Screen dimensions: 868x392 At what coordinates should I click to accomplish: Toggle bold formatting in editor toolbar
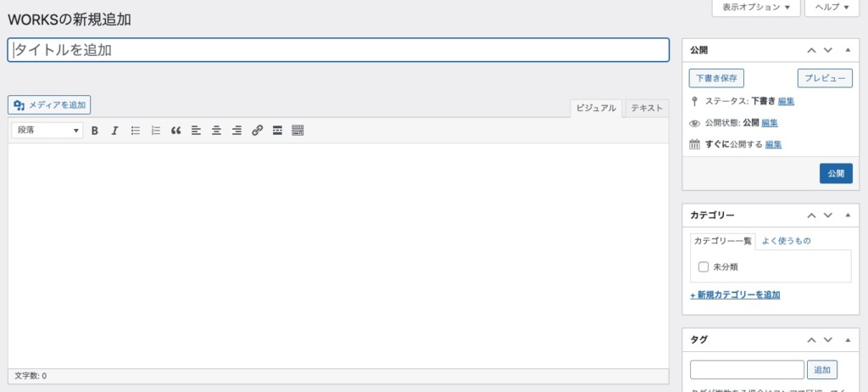pos(95,131)
